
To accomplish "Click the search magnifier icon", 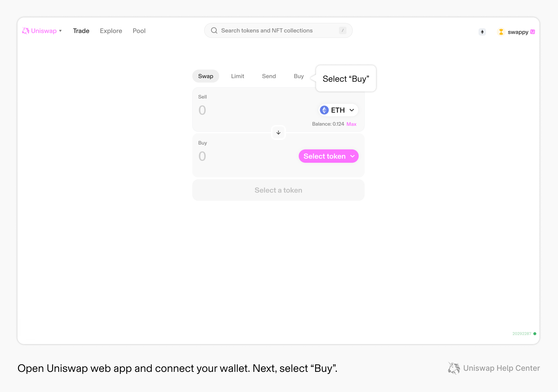I will coord(214,30).
